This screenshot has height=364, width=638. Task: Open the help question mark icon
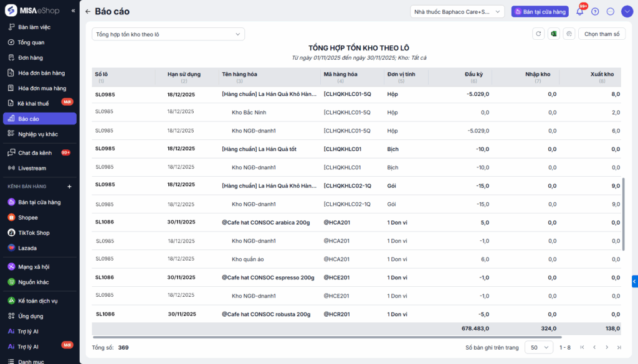pos(595,11)
